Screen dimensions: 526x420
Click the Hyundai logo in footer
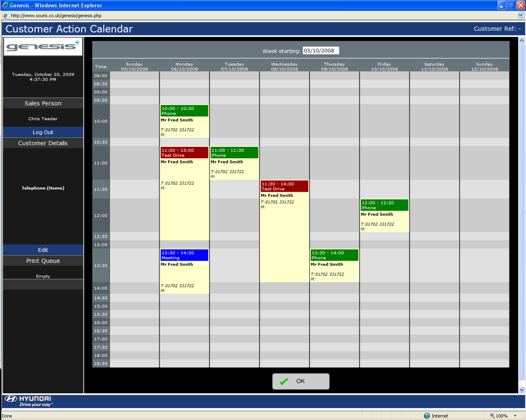(28, 401)
